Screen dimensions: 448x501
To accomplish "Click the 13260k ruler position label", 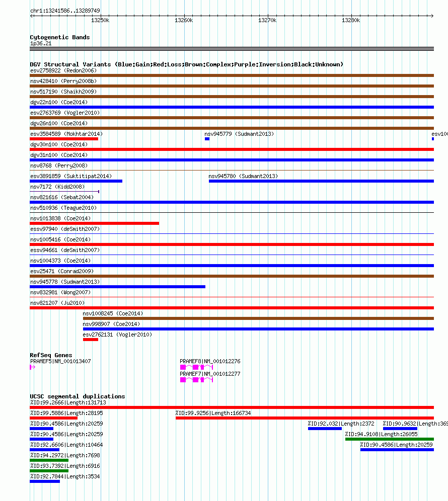I will point(184,20).
